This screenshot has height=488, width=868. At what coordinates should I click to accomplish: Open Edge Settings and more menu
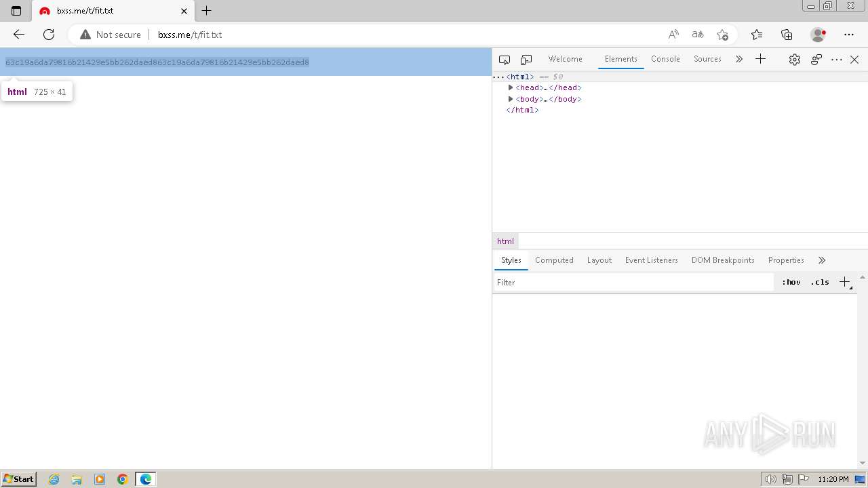tap(849, 35)
